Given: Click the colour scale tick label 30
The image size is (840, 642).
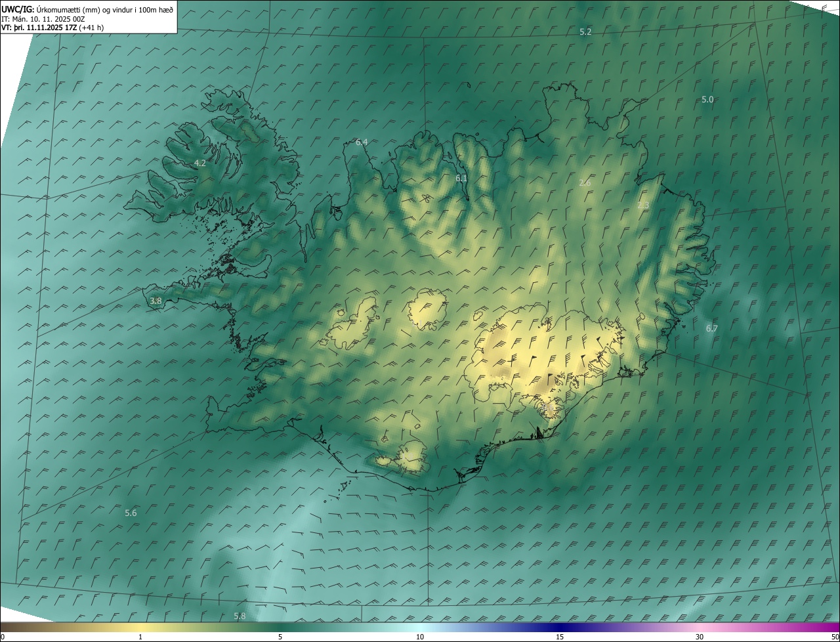Looking at the screenshot, I should (x=700, y=637).
